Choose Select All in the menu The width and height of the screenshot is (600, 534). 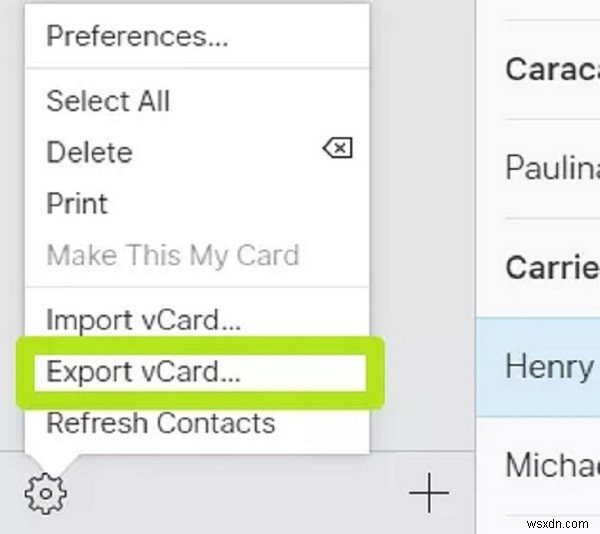coord(108,101)
